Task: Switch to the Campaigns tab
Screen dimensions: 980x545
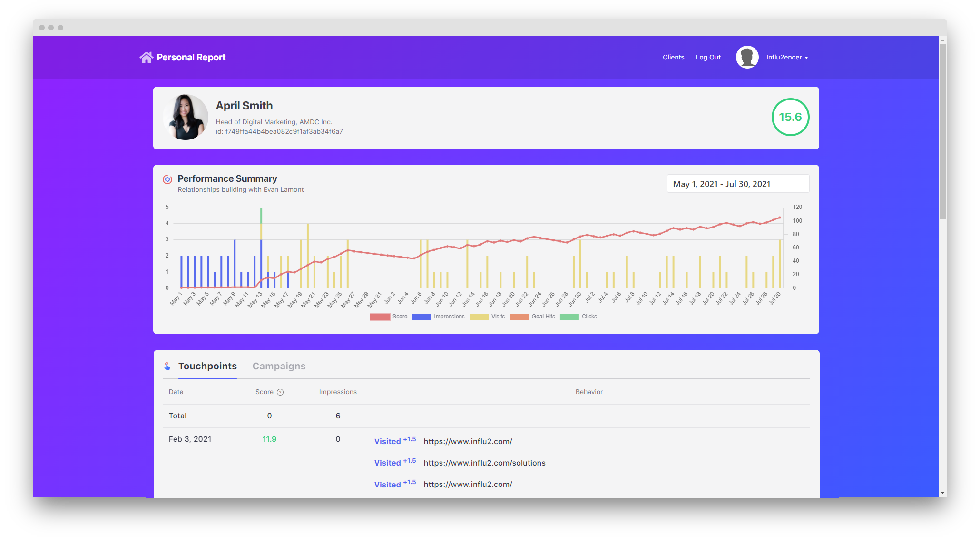Action: click(x=279, y=366)
